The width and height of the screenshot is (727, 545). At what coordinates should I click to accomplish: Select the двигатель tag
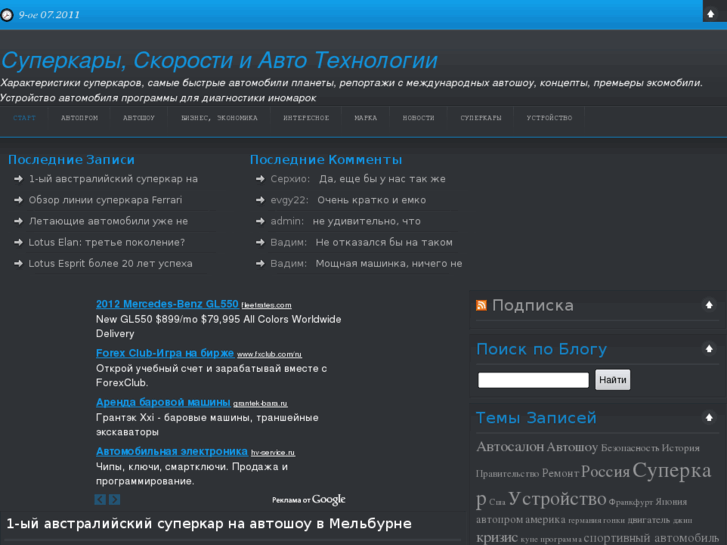tap(649, 520)
